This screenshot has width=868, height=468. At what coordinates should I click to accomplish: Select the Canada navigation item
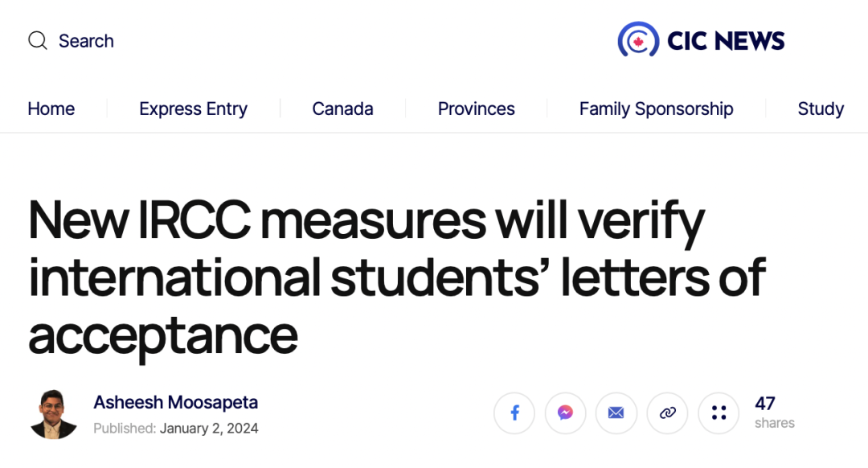click(342, 109)
